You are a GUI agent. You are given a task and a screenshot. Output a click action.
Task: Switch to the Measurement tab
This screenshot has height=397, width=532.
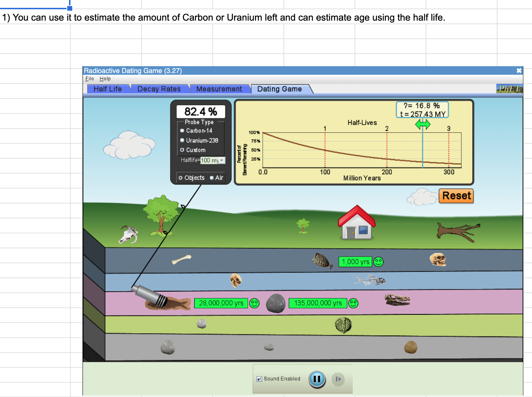click(219, 89)
